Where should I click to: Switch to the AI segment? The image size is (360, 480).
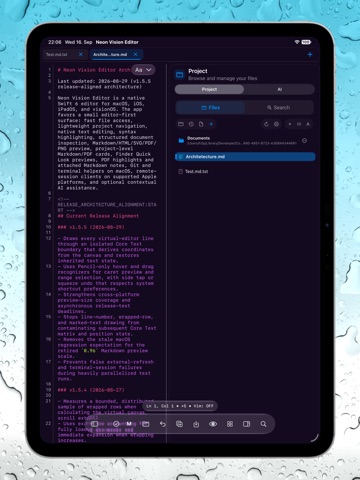tap(279, 89)
